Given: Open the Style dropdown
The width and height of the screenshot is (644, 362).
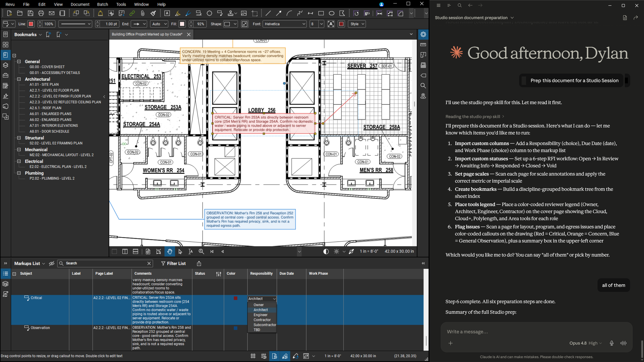Looking at the screenshot, I should click(x=357, y=24).
